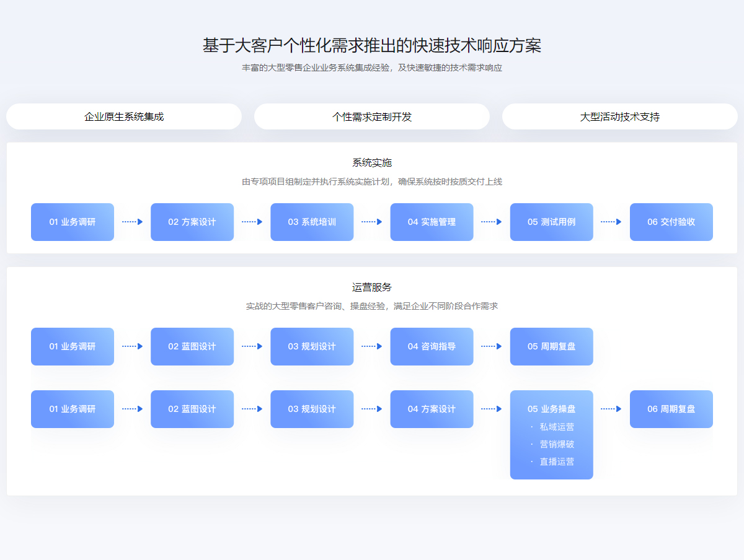This screenshot has width=744, height=560.
Task: Choose the 04 实施管理 step
Action: coord(432,222)
